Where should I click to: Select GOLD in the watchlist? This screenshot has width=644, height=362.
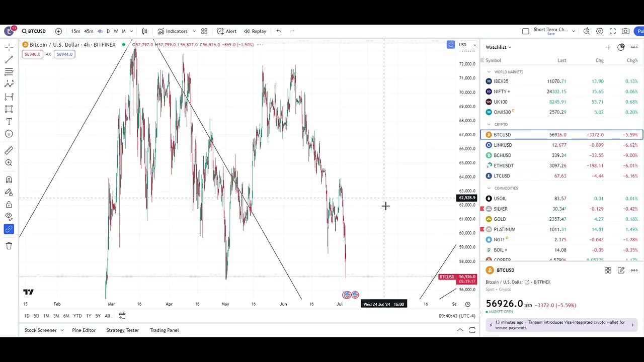(561, 219)
